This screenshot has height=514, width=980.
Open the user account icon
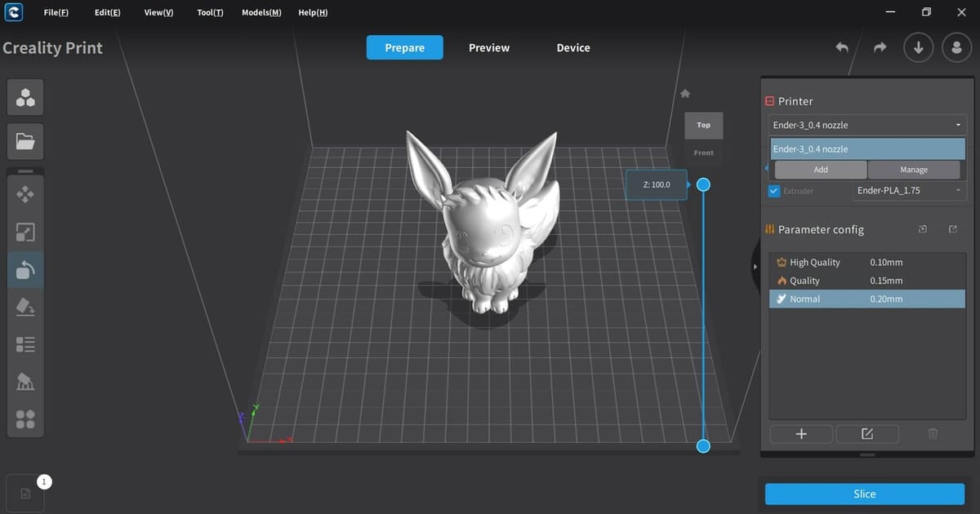click(x=956, y=47)
